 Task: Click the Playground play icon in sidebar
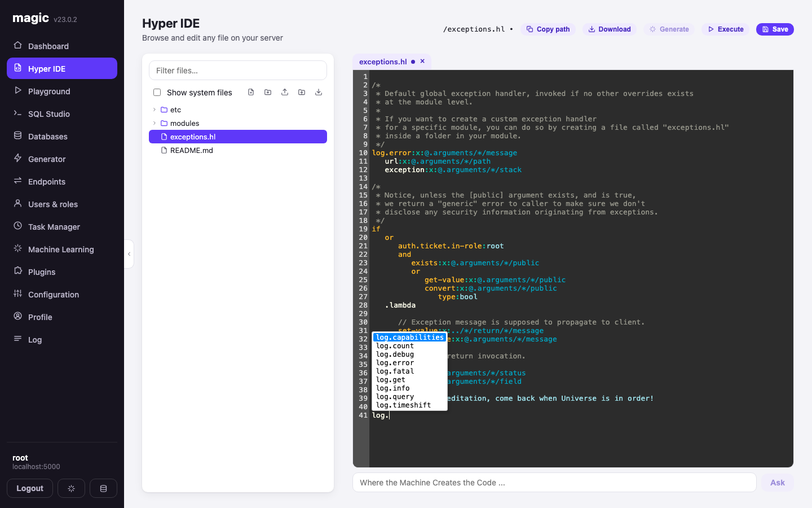[17, 90]
